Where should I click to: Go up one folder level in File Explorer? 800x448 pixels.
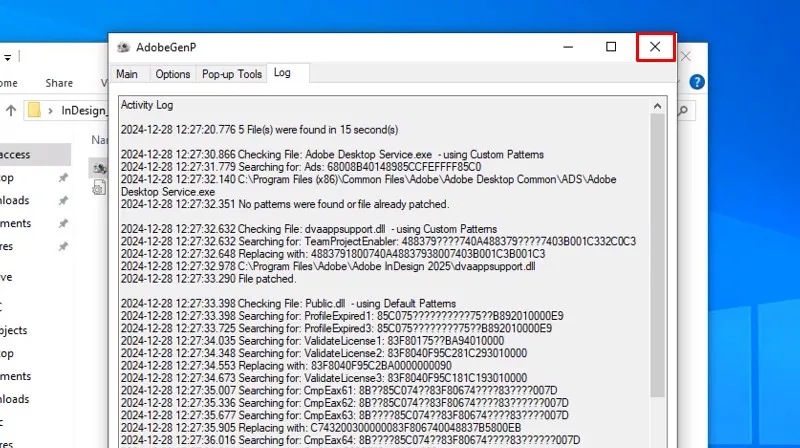(10, 110)
